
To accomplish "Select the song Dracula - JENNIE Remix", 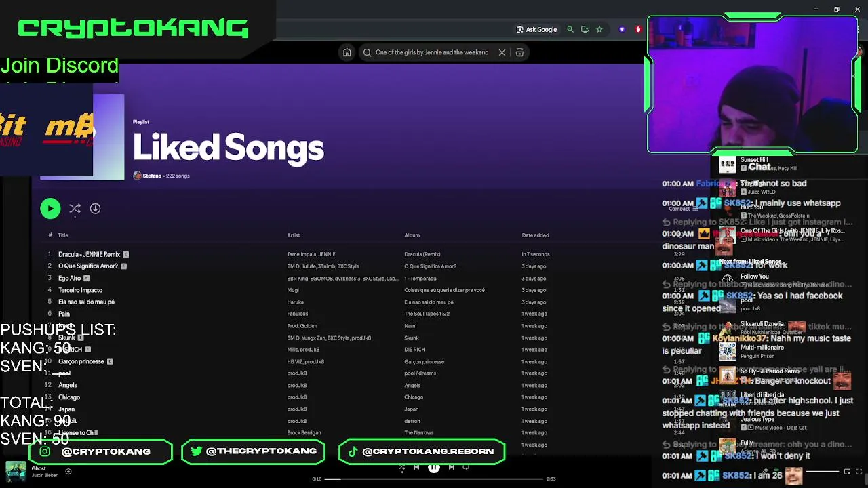I will [89, 254].
